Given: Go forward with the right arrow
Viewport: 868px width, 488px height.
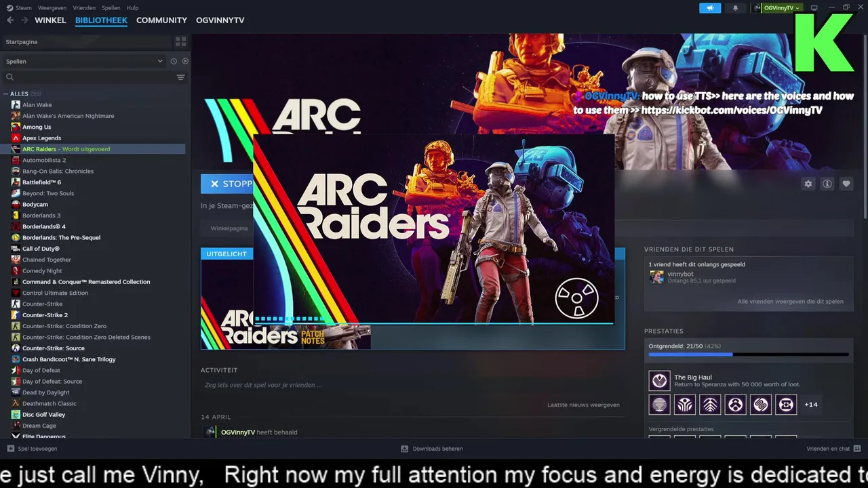Looking at the screenshot, I should pyautogui.click(x=25, y=20).
